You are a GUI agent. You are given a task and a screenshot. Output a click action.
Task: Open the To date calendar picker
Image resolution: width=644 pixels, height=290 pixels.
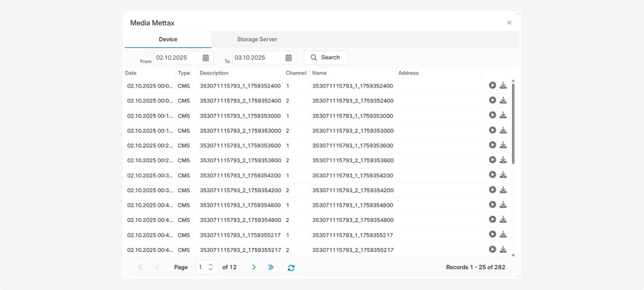coord(288,58)
